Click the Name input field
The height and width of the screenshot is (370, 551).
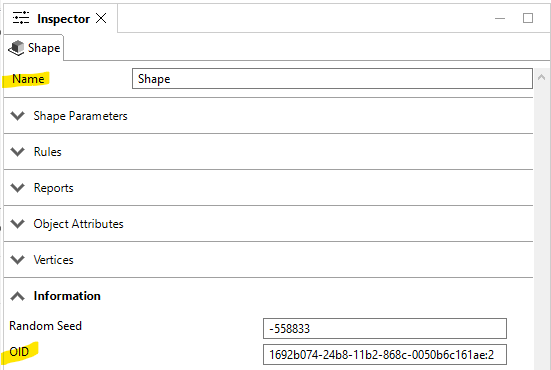(332, 78)
